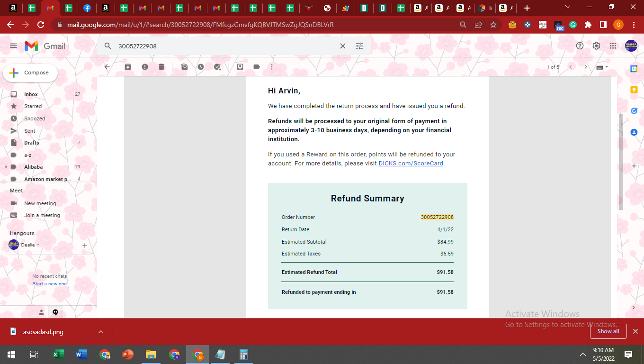This screenshot has height=364, width=644.
Task: Open the input tools keyboard dropdown
Action: (x=602, y=67)
